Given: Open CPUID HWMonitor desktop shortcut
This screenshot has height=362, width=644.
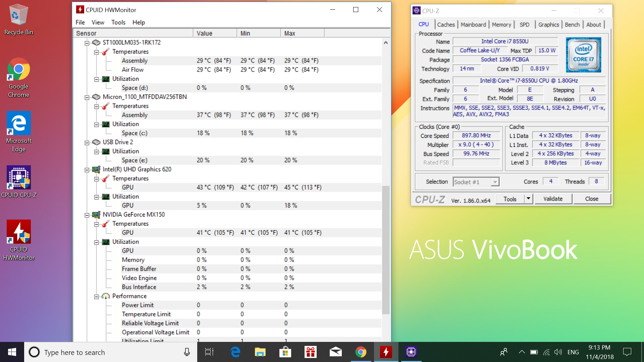Looking at the screenshot, I should click(x=19, y=240).
